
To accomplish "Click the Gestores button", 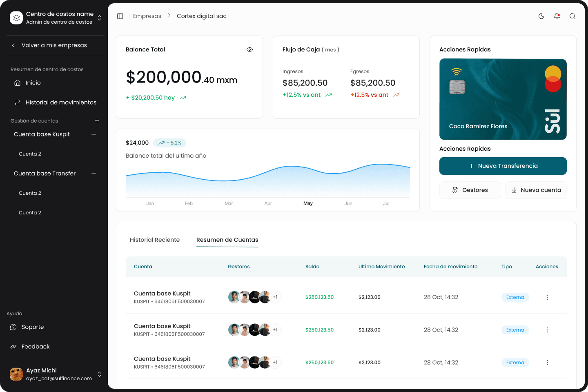I will click(470, 190).
